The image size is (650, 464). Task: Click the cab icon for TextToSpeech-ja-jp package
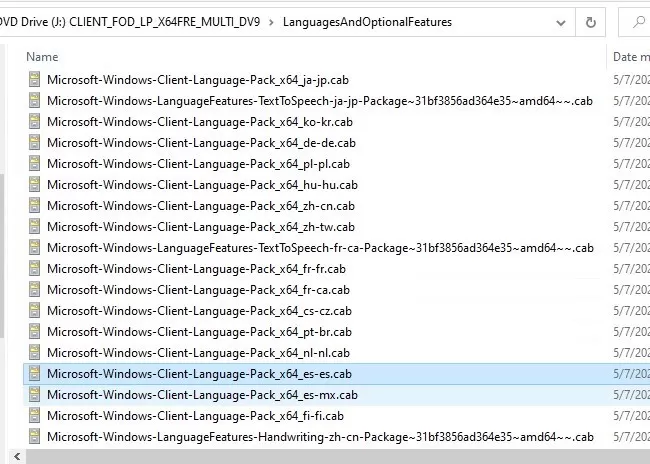click(x=34, y=101)
